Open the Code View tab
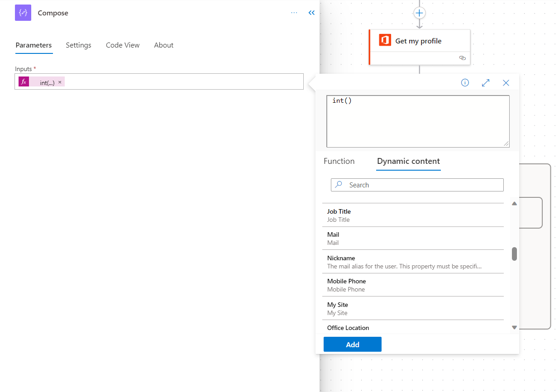Viewport: 559px width, 392px height. point(123,45)
